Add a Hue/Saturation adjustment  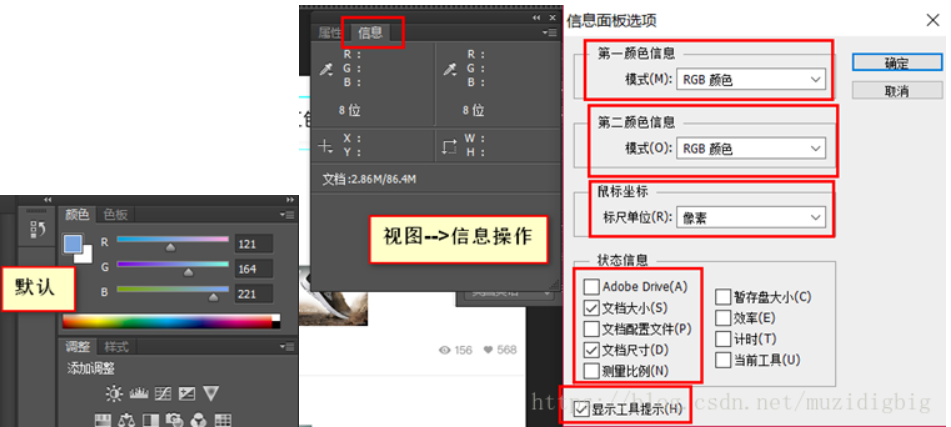pyautogui.click(x=102, y=420)
